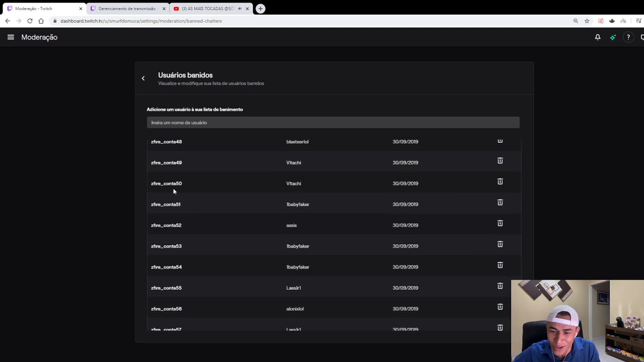Click the browser address bar URL
Viewport: 644px width, 362px height.
pos(141,21)
